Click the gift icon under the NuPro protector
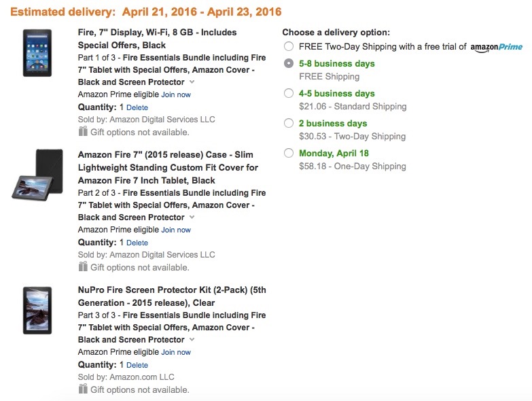532x401 pixels. [83, 389]
